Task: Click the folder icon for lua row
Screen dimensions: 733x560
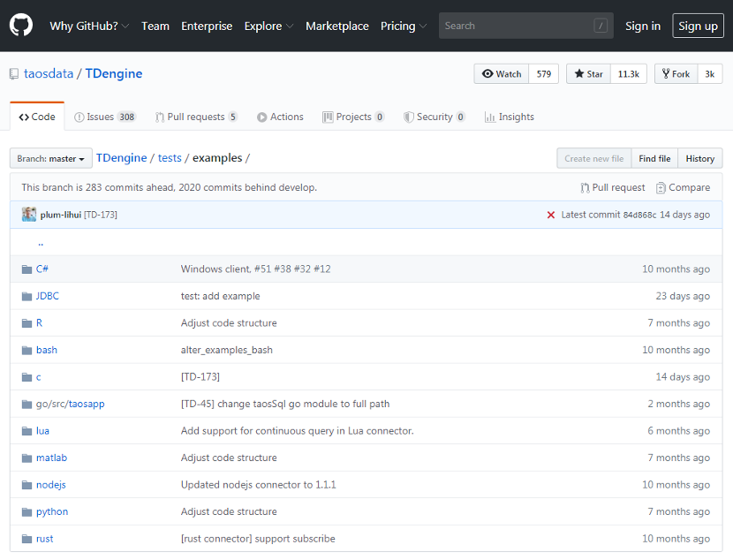Action: click(26, 431)
